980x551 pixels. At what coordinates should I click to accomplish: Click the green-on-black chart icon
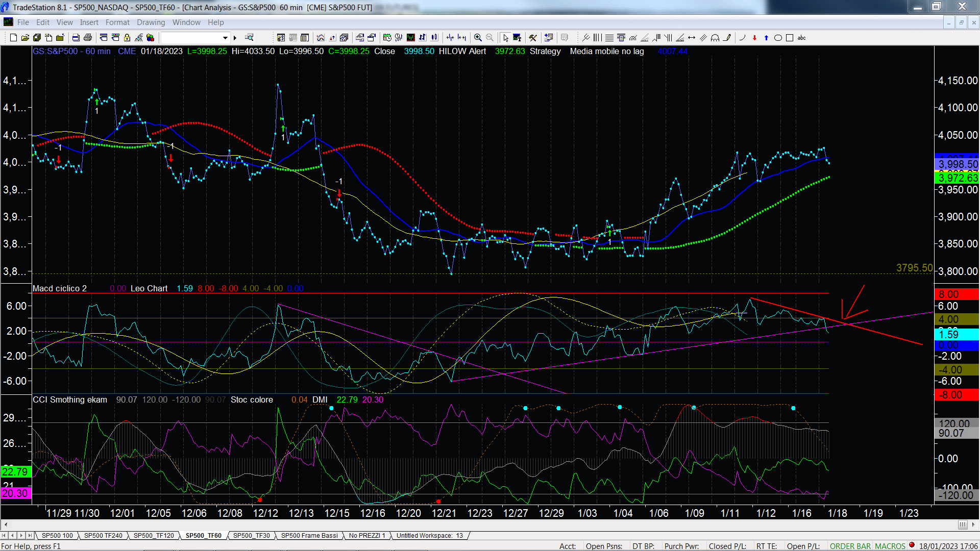[411, 38]
